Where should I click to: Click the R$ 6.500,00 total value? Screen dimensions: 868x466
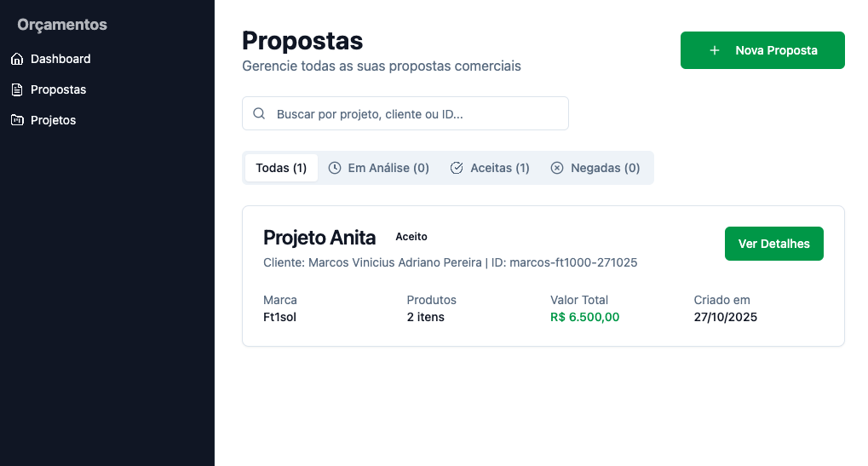click(585, 318)
